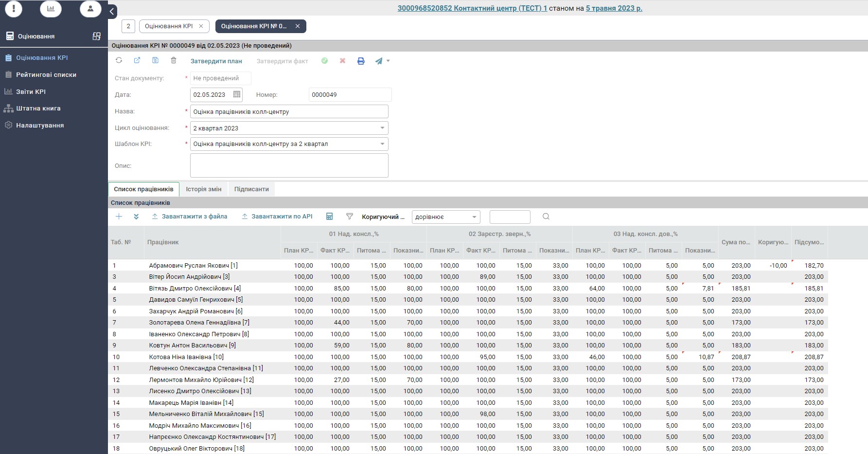
Task: Open the Шаблон KPI dropdown
Action: click(x=382, y=144)
